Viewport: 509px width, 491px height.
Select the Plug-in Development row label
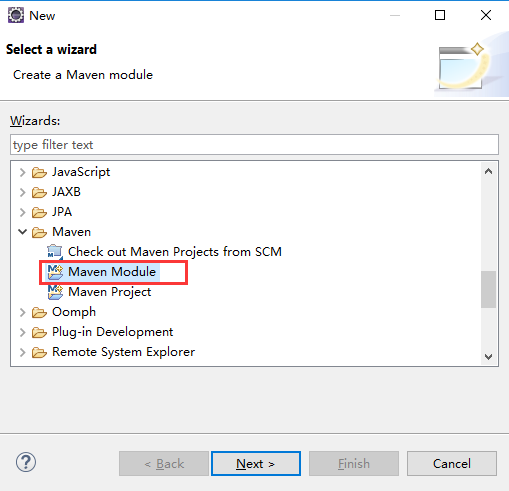point(113,332)
